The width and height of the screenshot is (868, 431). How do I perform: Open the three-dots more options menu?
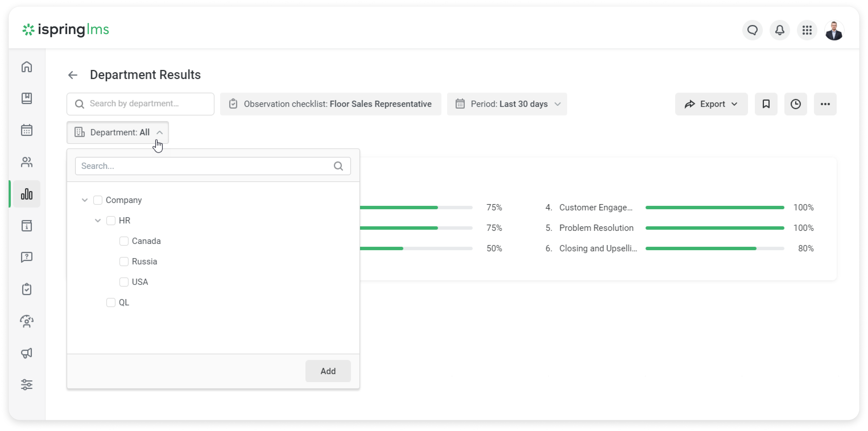click(x=825, y=104)
